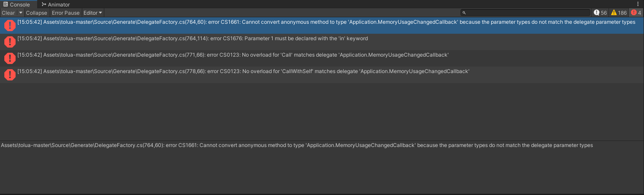This screenshot has width=644, height=195.
Task: Click error icon of 'CallWithSelf' entry
Action: [10, 75]
